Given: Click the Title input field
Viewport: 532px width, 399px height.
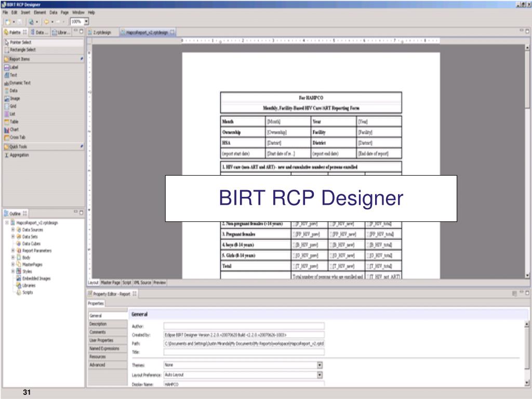Looking at the screenshot, I should coord(244,352).
